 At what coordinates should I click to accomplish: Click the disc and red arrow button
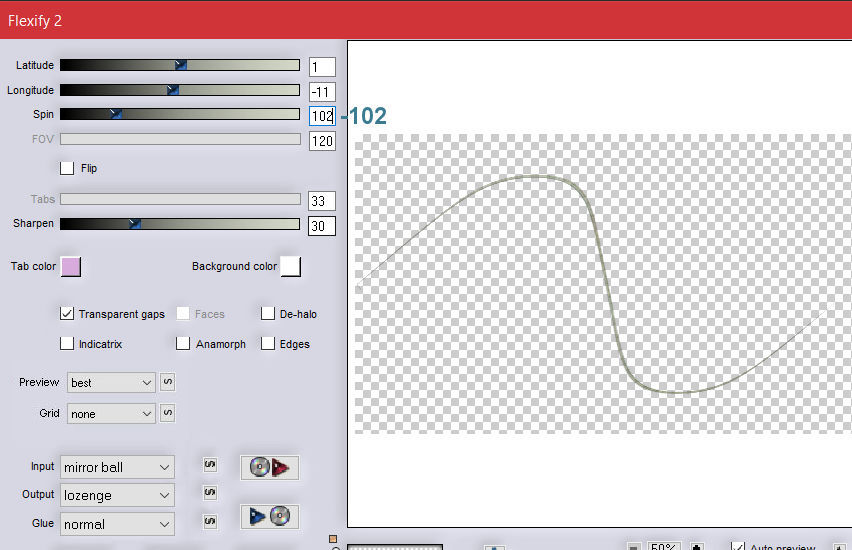[x=270, y=467]
